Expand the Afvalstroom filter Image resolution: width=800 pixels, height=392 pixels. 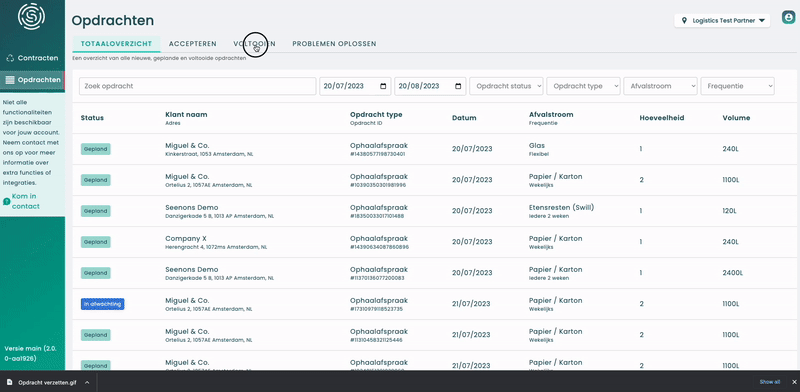(660, 86)
